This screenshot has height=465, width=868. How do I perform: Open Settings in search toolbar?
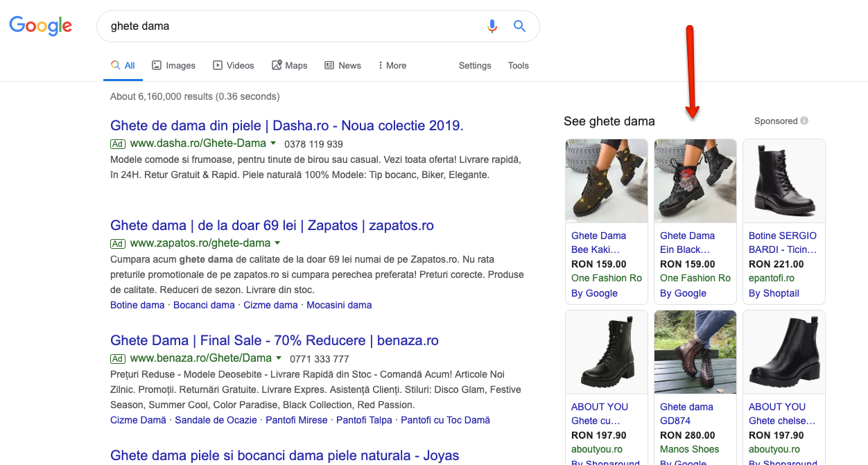[475, 65]
